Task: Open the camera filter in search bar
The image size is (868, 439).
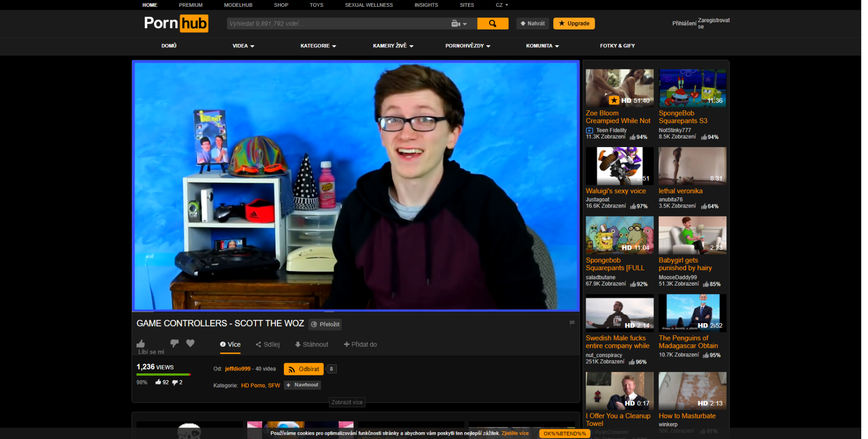Action: [x=458, y=24]
